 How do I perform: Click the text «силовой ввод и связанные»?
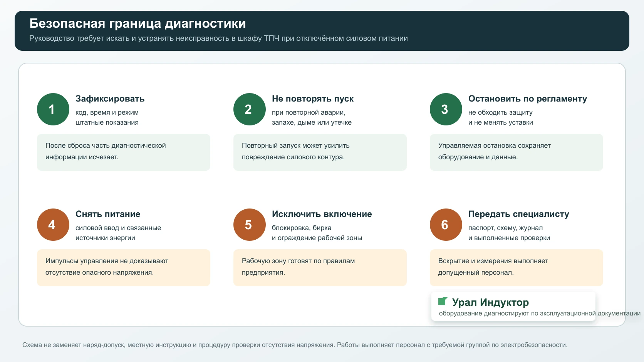pos(118,228)
